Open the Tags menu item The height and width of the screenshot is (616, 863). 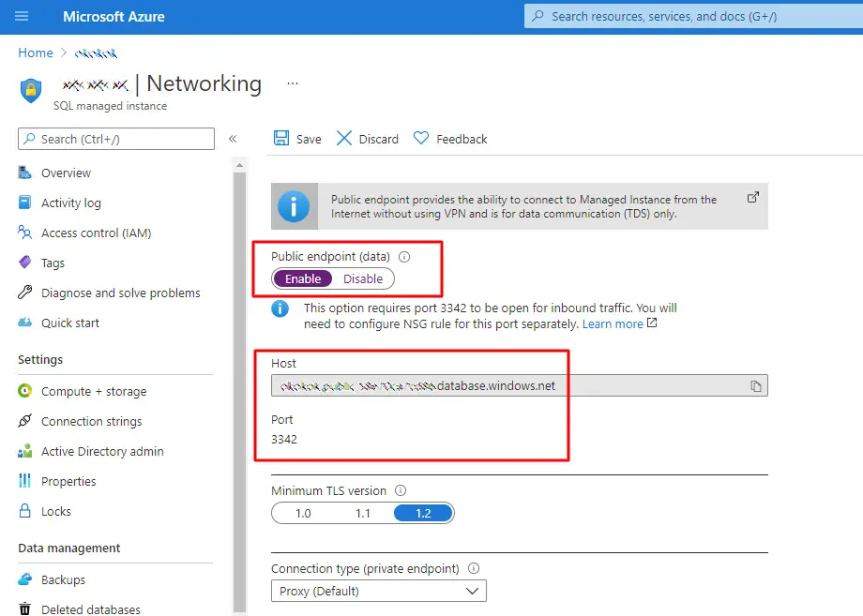tap(53, 263)
